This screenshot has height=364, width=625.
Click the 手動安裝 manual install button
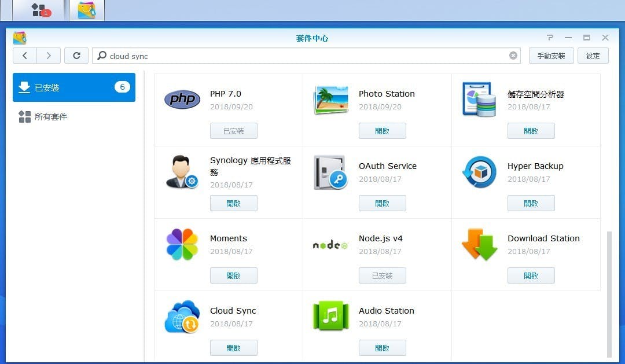click(x=552, y=56)
